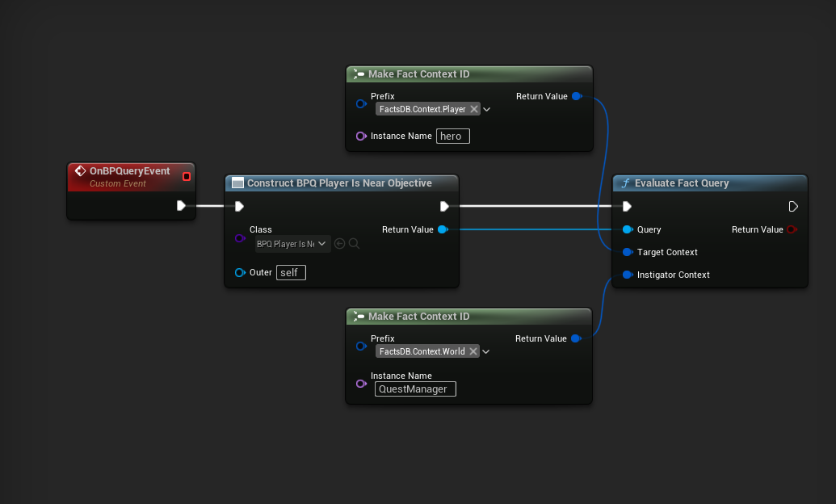Click Return Value pin of Player context node
Image resolution: width=836 pixels, height=504 pixels.
(577, 96)
